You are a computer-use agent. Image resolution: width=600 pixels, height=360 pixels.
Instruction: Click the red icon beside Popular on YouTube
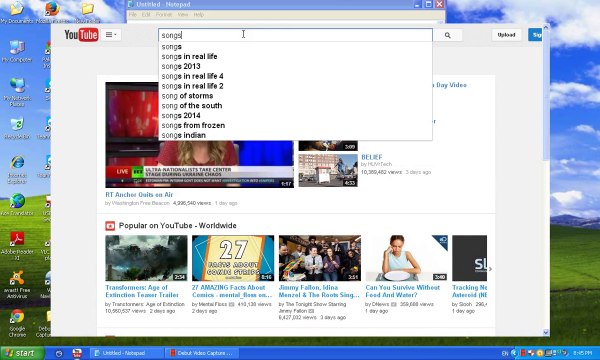pos(110,226)
